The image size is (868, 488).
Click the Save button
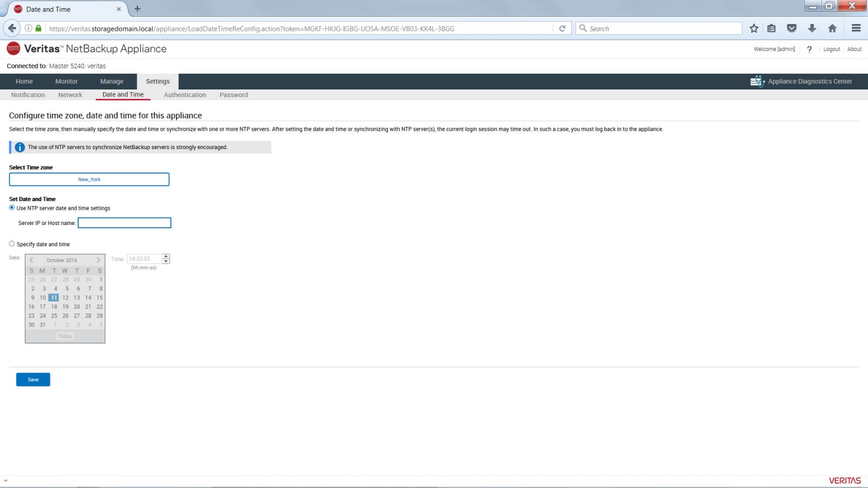tap(33, 380)
